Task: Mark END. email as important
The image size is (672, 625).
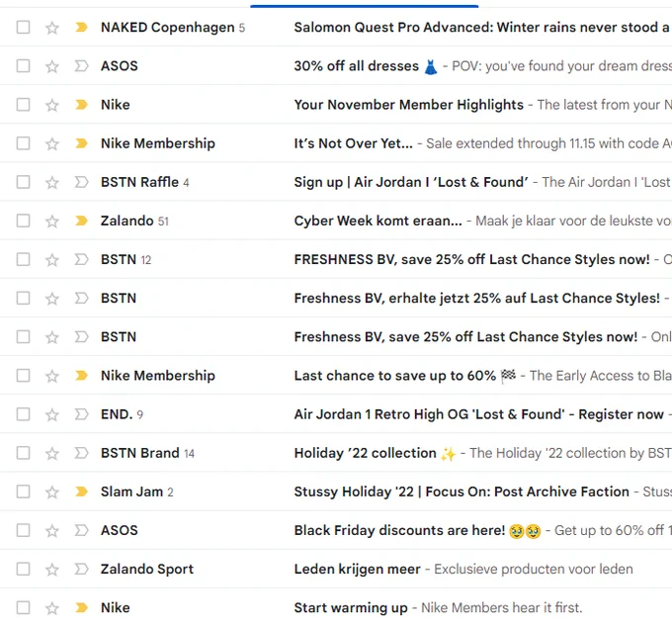Action: coord(81,414)
